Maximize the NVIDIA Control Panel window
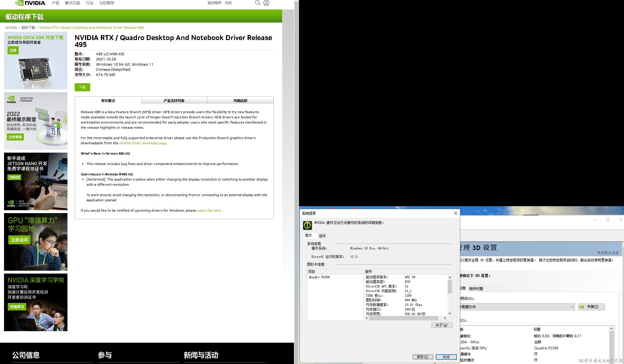Image resolution: width=624 pixels, height=364 pixels. pos(608,219)
